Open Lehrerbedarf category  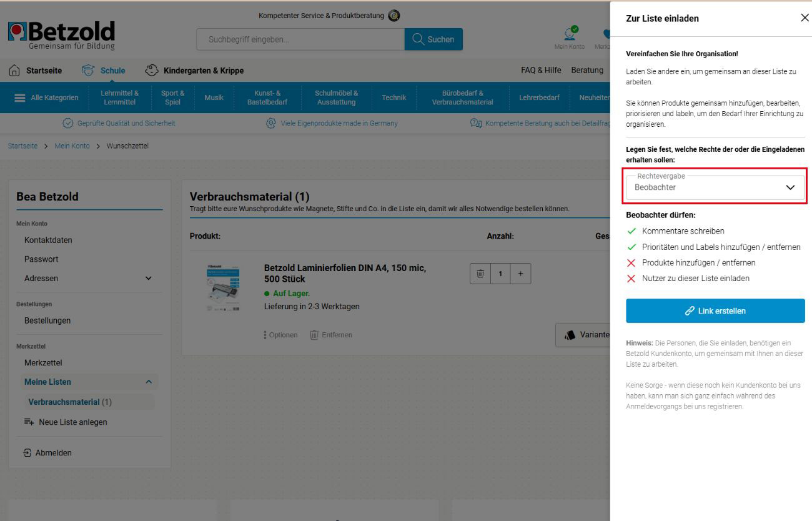point(539,97)
